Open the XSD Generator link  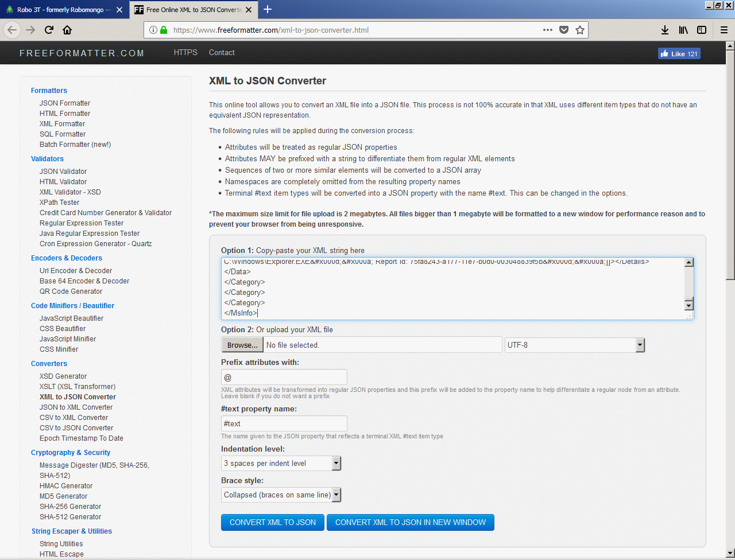click(63, 376)
